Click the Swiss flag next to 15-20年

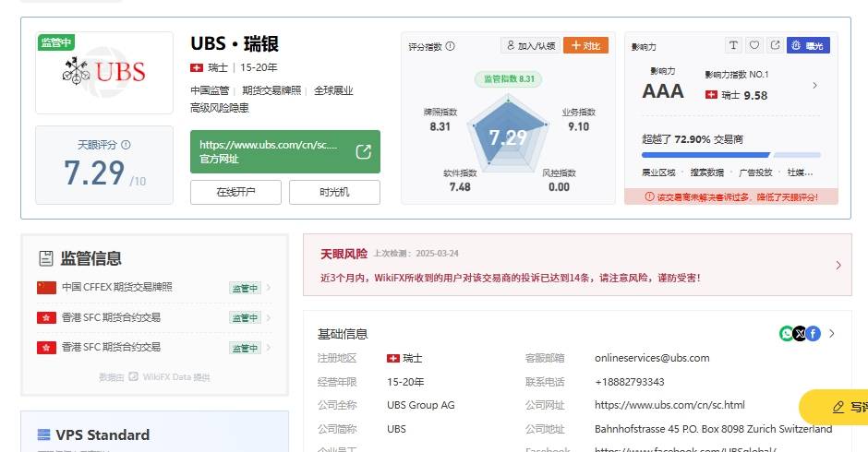tap(197, 67)
